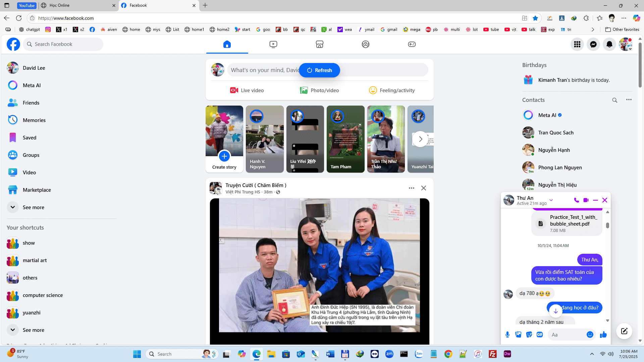
Task: Expand See more below Marketplace
Action: click(x=33, y=207)
